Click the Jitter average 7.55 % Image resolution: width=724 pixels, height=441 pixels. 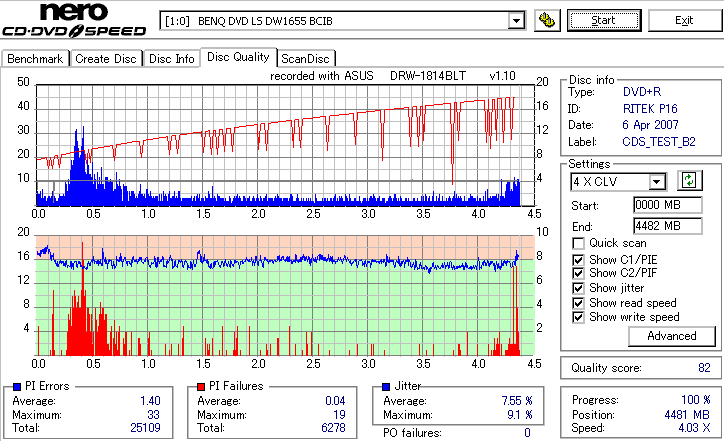coord(517,401)
